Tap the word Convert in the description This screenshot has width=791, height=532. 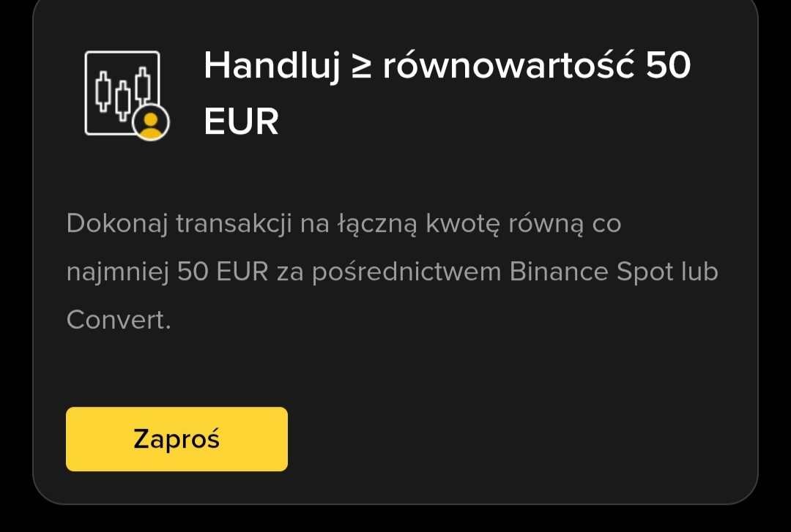point(116,320)
